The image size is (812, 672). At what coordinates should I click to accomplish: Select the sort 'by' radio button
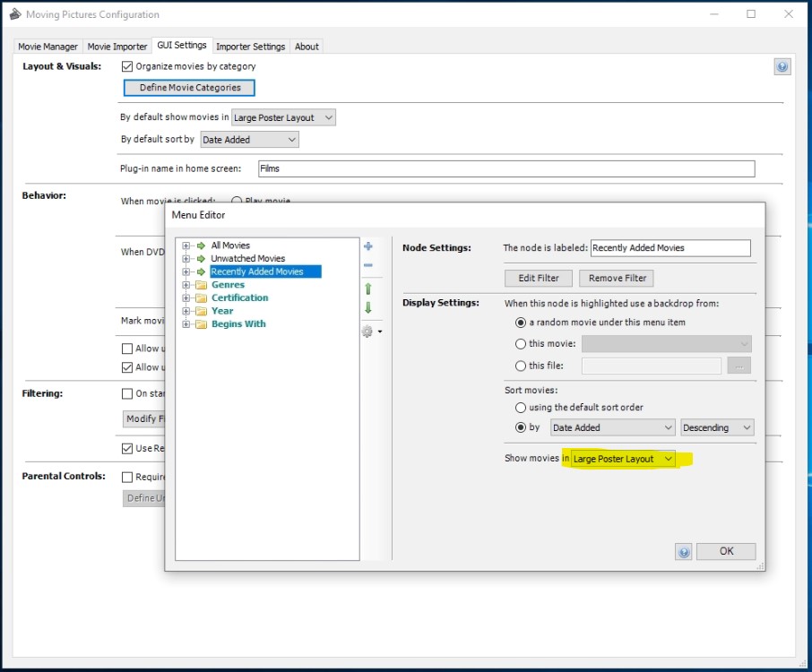(521, 427)
